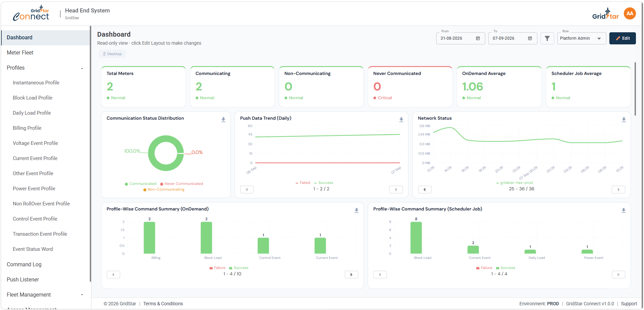Download the OnDemand Command Summary chart
This screenshot has height=310, width=644.
(x=356, y=210)
